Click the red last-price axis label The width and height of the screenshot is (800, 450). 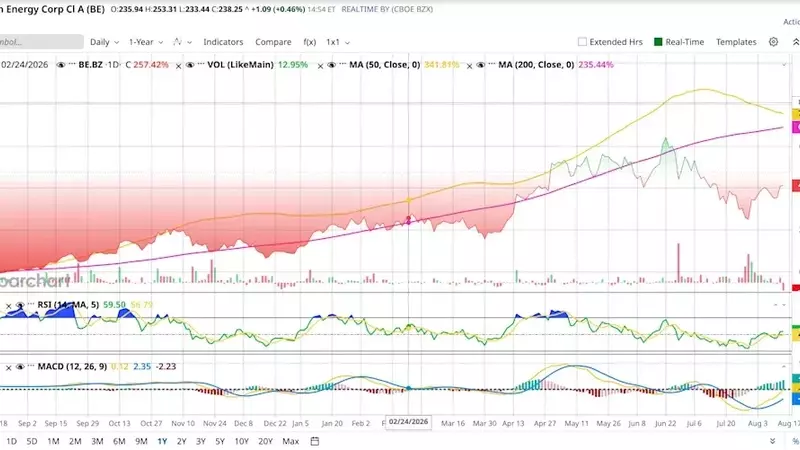point(796,186)
